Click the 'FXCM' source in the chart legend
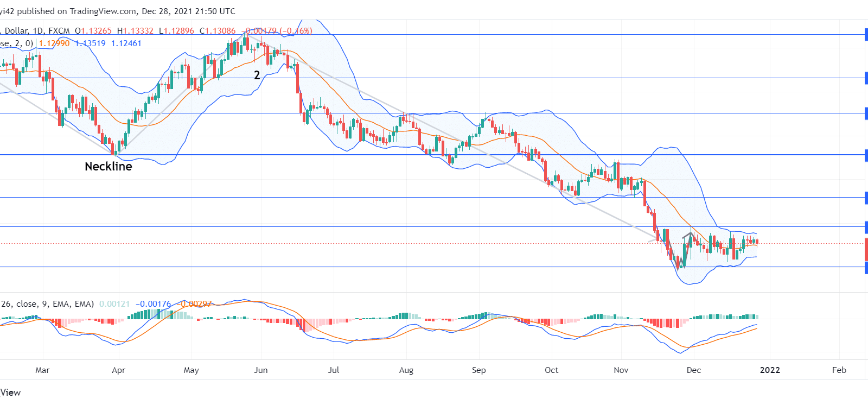The height and width of the screenshot is (405, 868). (x=59, y=31)
